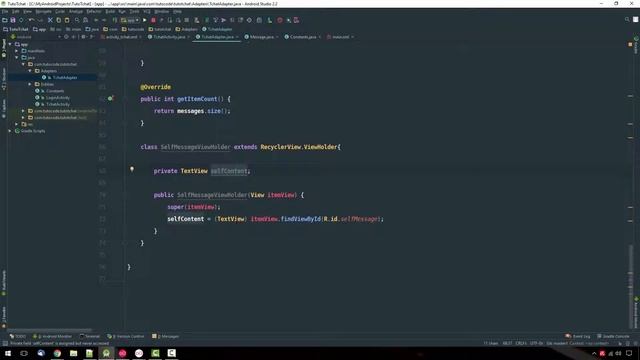This screenshot has height=360, width=640.
Task: Switch to TchatActivity.java editor tab
Action: pyautogui.click(x=169, y=37)
